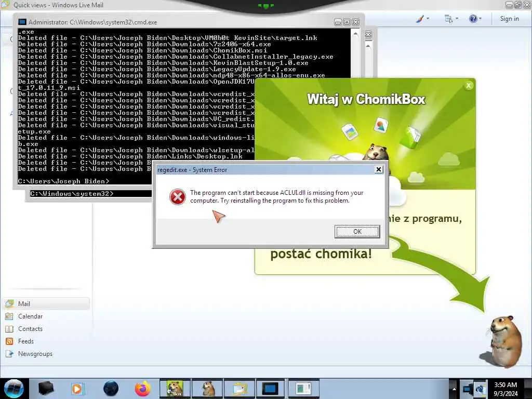The image size is (532, 399).
Task: Minimize the Windows Live Mail window
Action: pos(509,5)
